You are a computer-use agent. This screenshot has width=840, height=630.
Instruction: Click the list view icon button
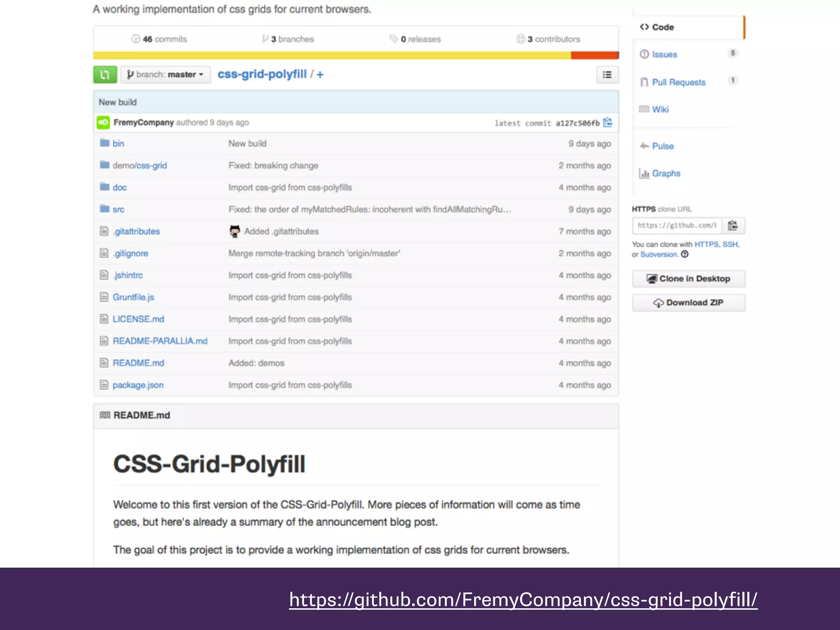[607, 75]
